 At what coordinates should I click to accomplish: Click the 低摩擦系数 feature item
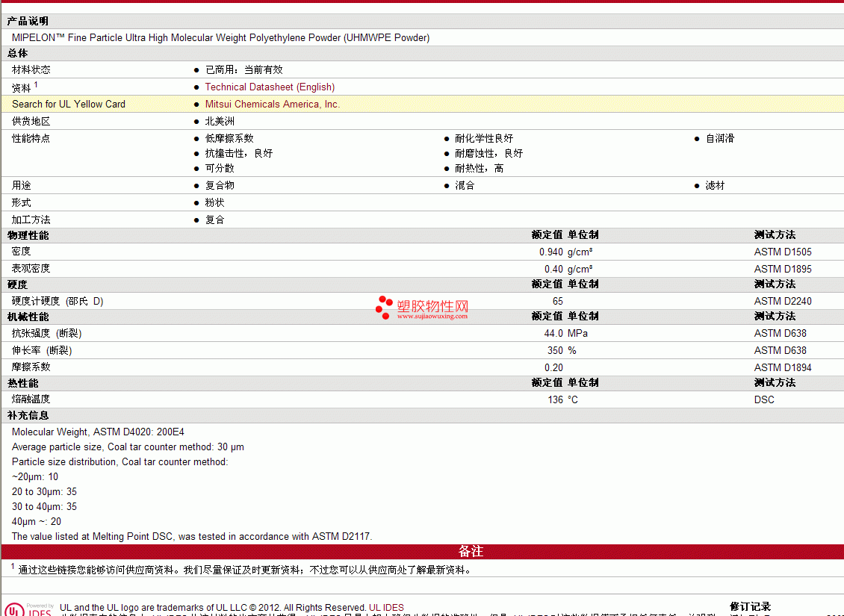(229, 139)
